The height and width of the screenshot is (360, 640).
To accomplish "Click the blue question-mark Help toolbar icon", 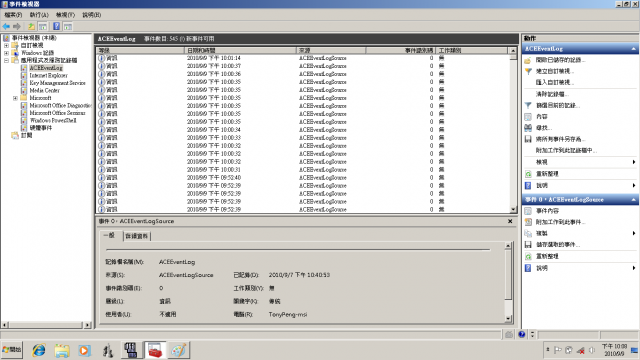I will (56, 27).
